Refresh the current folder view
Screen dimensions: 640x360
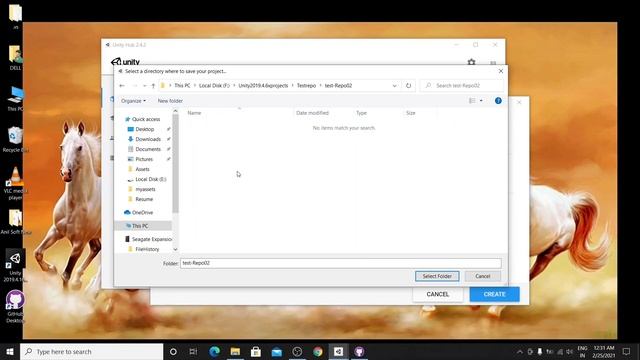(x=408, y=86)
